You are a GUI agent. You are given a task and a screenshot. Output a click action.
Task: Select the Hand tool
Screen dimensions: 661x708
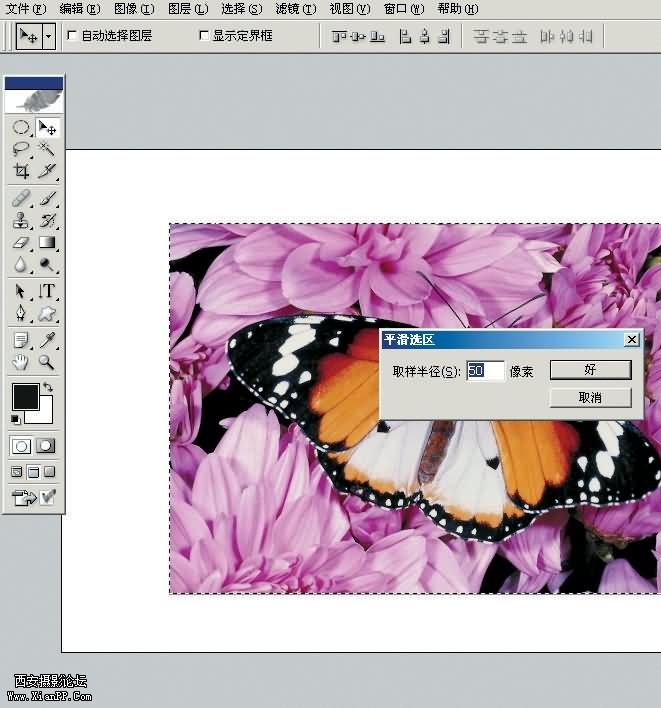point(21,362)
